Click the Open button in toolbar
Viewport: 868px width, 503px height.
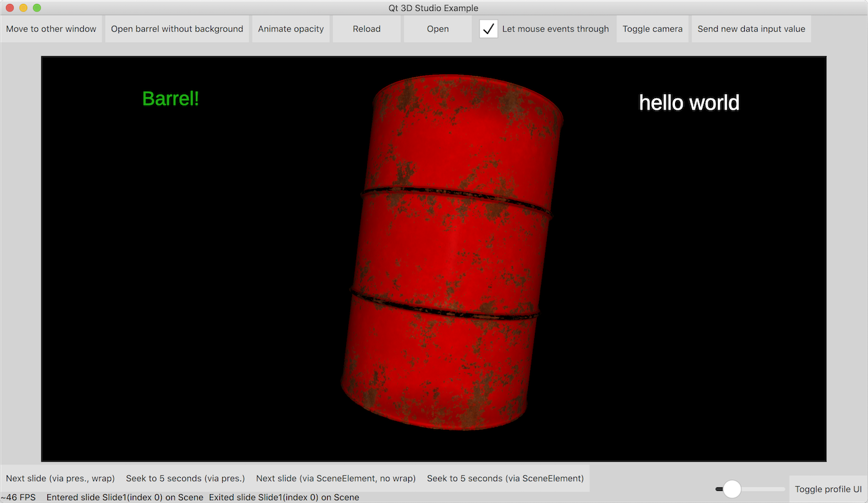pyautogui.click(x=437, y=29)
